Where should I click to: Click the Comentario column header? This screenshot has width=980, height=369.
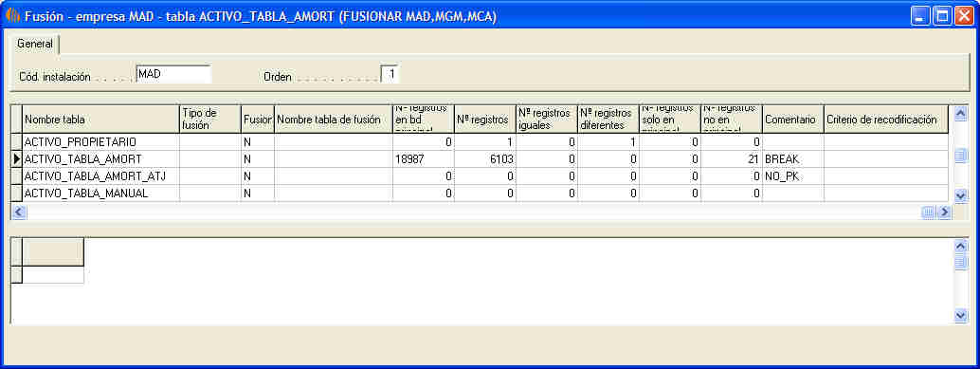pyautogui.click(x=792, y=119)
